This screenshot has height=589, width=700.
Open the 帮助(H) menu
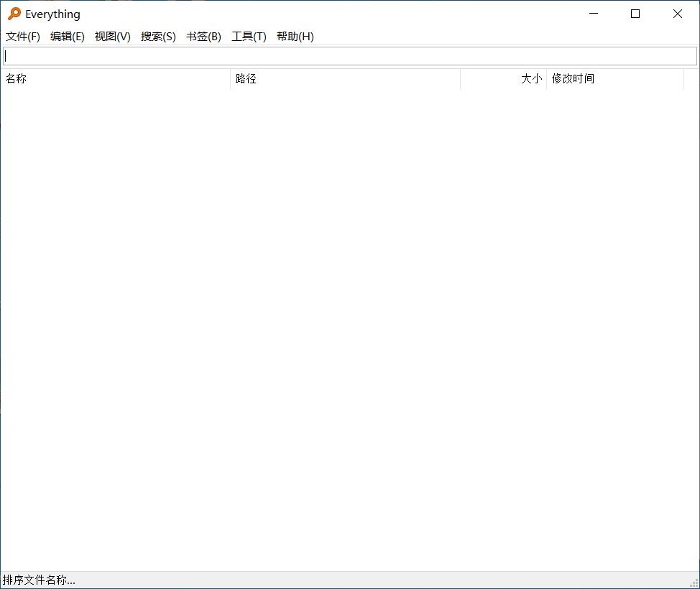(x=295, y=37)
